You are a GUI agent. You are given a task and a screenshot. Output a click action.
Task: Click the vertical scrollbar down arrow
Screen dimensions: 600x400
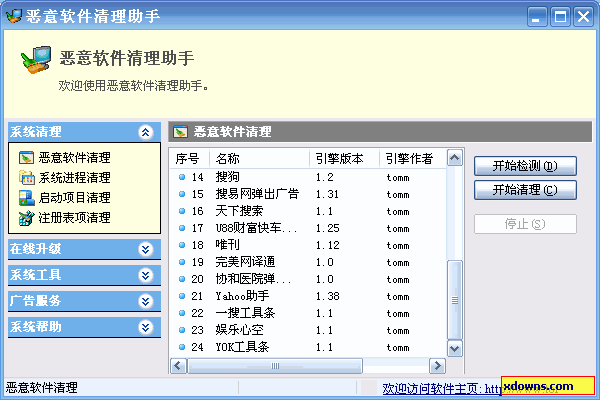[455, 348]
